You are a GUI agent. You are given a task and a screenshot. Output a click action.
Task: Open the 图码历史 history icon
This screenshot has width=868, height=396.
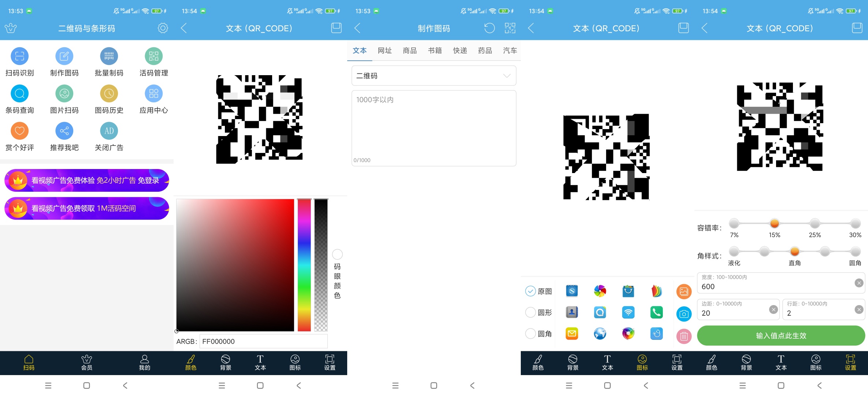[x=109, y=93]
